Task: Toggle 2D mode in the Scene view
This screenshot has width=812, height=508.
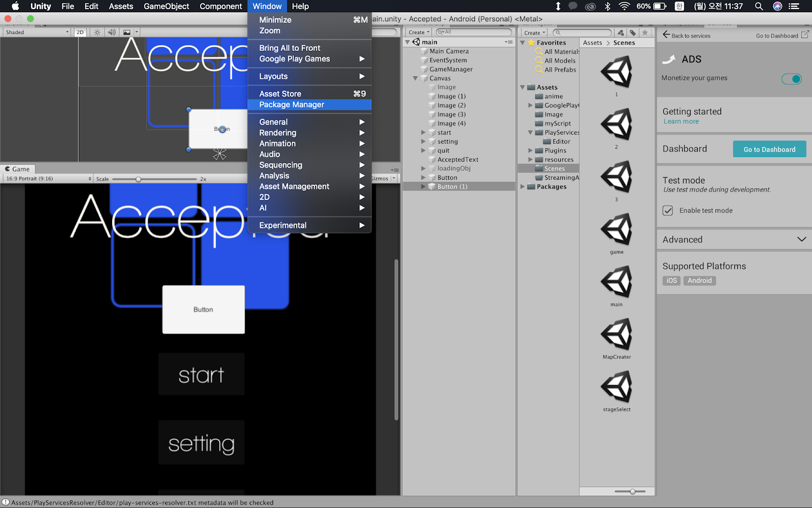Action: (x=79, y=32)
